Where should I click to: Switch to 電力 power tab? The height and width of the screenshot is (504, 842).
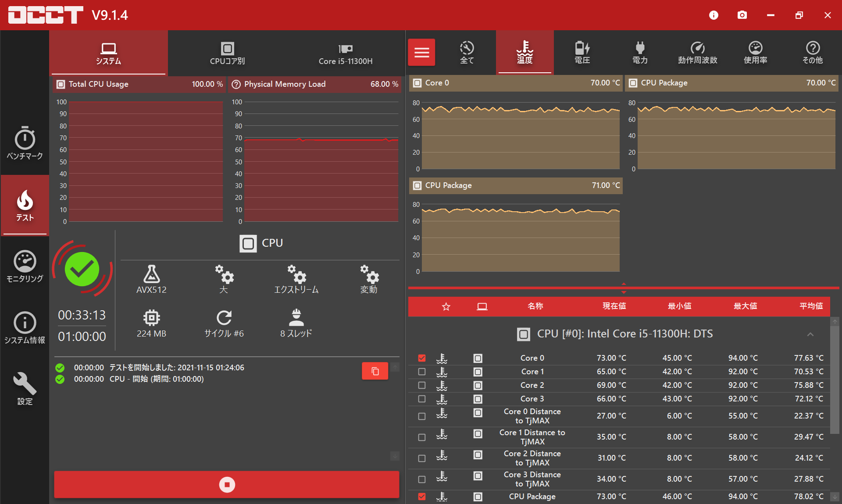click(x=640, y=52)
